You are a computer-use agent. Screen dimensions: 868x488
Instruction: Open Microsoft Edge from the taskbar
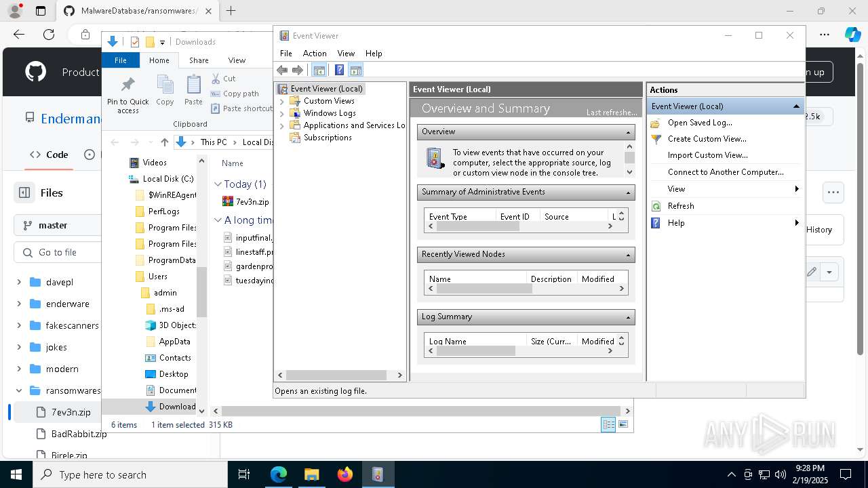coord(279,474)
